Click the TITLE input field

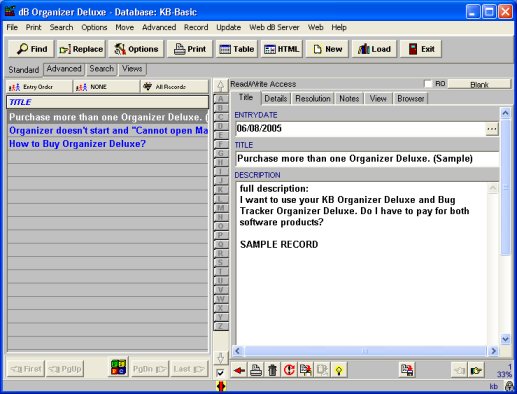(367, 159)
